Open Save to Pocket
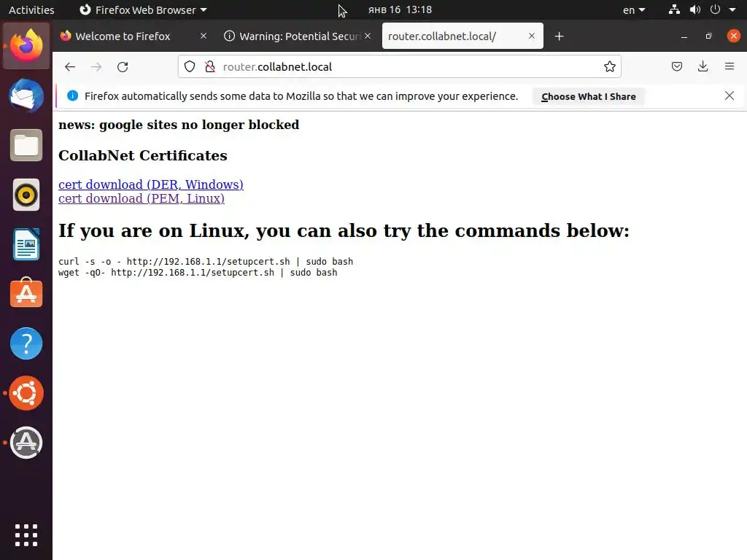This screenshot has width=747, height=560. tap(676, 66)
